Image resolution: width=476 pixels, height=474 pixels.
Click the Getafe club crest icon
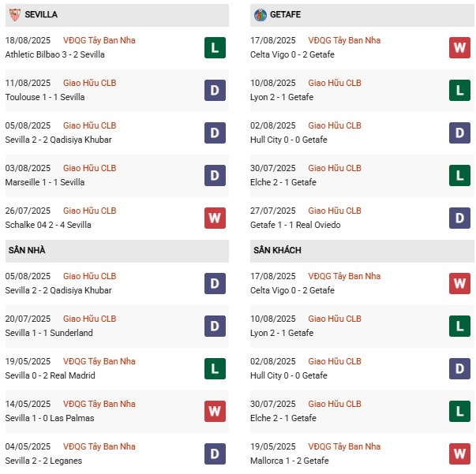(x=260, y=15)
